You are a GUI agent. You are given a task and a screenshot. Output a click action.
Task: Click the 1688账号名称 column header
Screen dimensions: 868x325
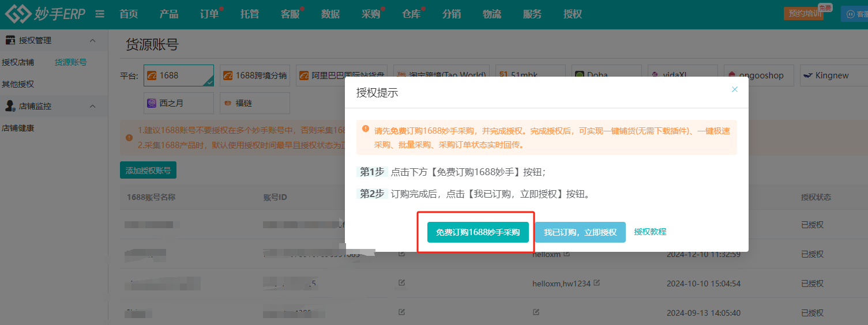pos(151,197)
